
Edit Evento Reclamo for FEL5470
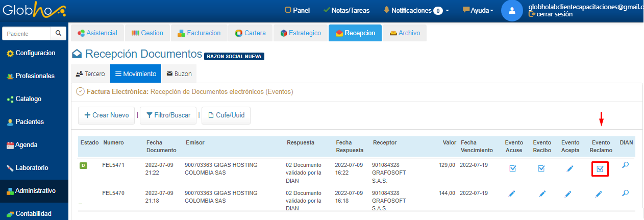click(x=599, y=194)
